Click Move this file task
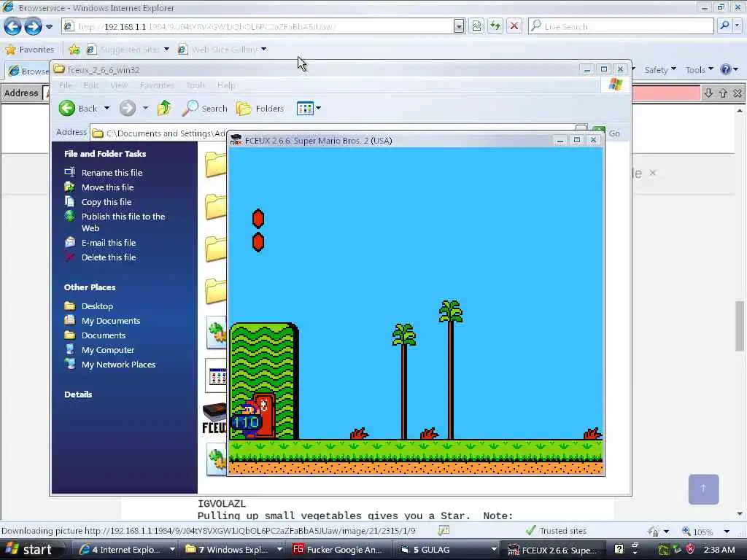This screenshot has height=560, width=747. pos(107,187)
